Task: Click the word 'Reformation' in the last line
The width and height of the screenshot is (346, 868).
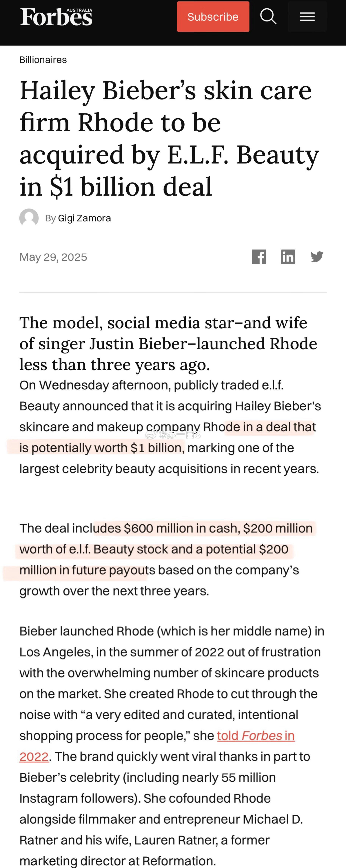Action: pos(179,861)
